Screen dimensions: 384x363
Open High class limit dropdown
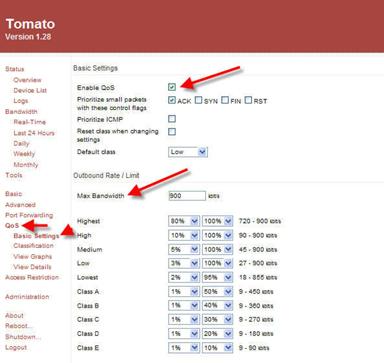[x=217, y=235]
